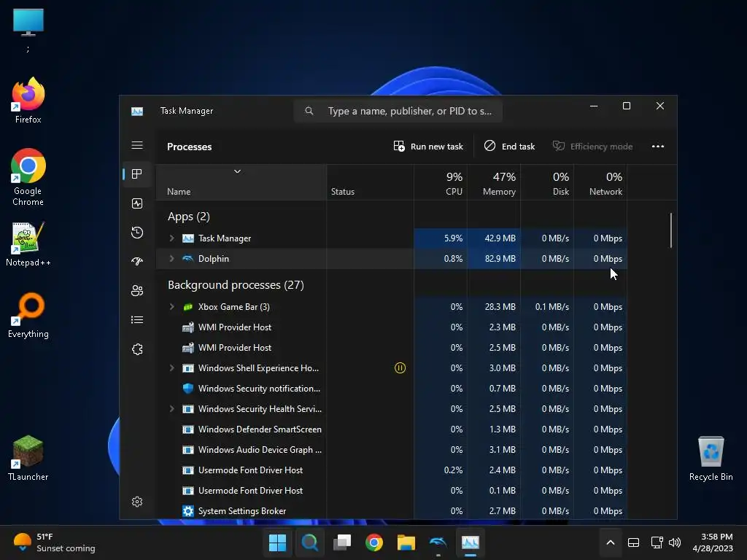Screen dimensions: 747x560
Task: Click Task Manager's 5.9% CPU value
Action: coord(453,238)
